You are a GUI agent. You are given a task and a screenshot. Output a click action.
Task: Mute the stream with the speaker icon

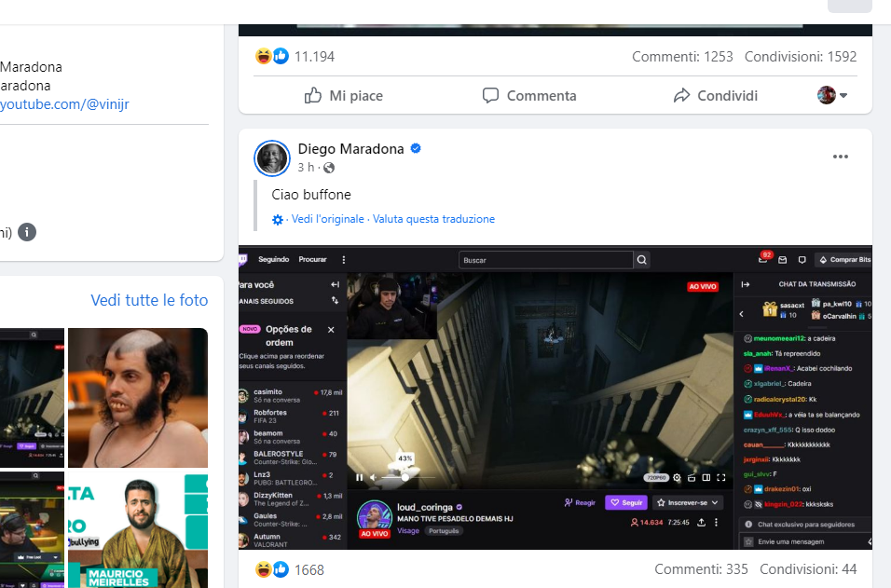[373, 478]
